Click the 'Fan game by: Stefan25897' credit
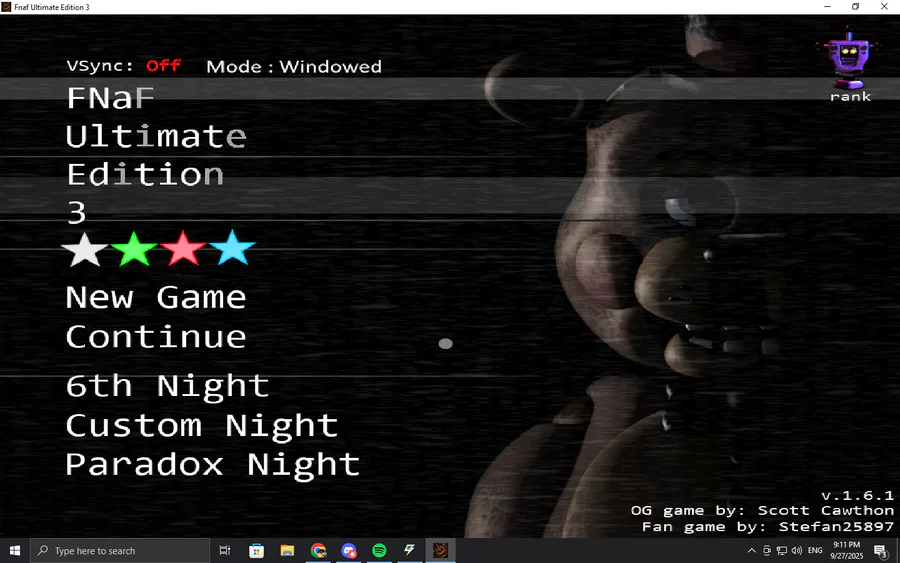The width and height of the screenshot is (900, 563). pyautogui.click(x=767, y=526)
